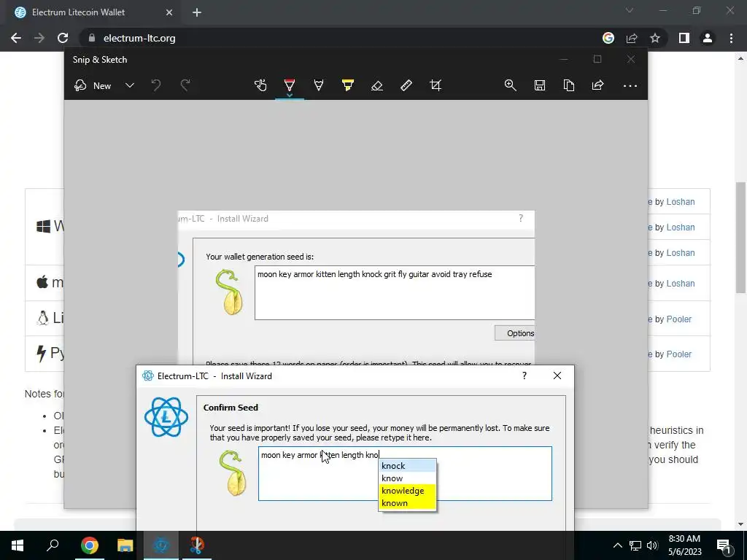Open File Explorer from the taskbar
747x560 pixels.
click(x=125, y=545)
